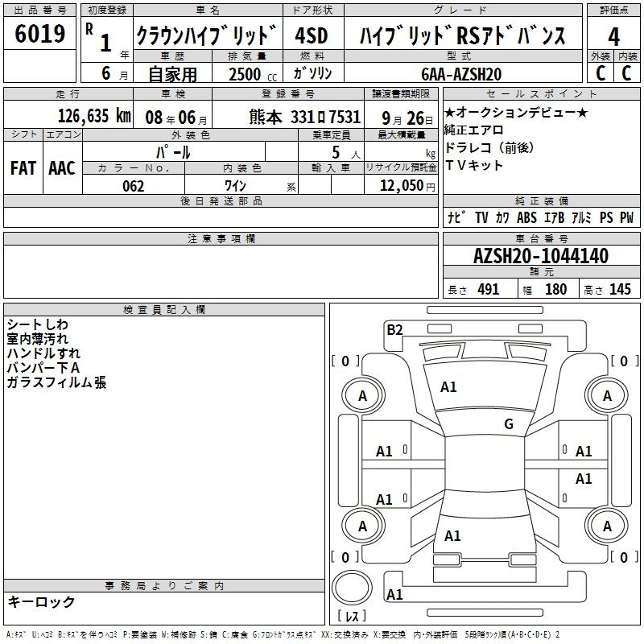Click the C grade under 内装

626,73
